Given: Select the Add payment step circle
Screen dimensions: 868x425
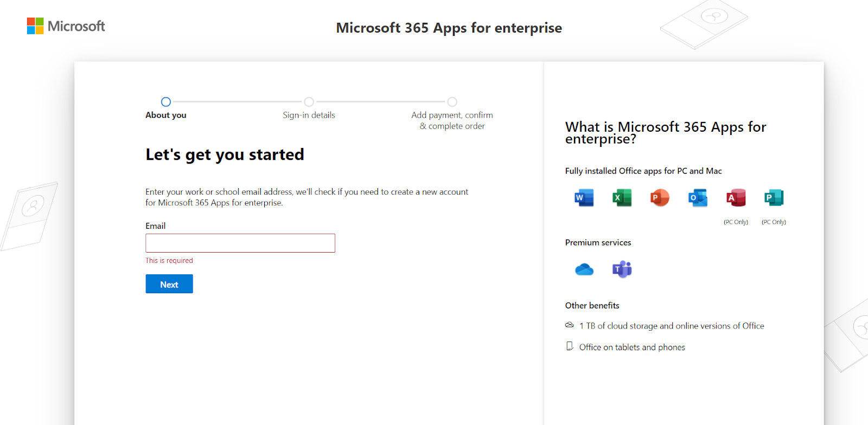Looking at the screenshot, I should tap(452, 102).
